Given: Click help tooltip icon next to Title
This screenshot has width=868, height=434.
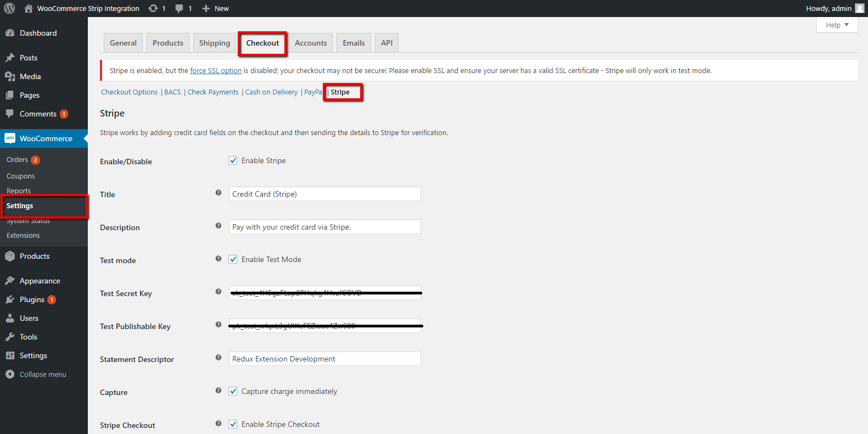Looking at the screenshot, I should click(219, 193).
